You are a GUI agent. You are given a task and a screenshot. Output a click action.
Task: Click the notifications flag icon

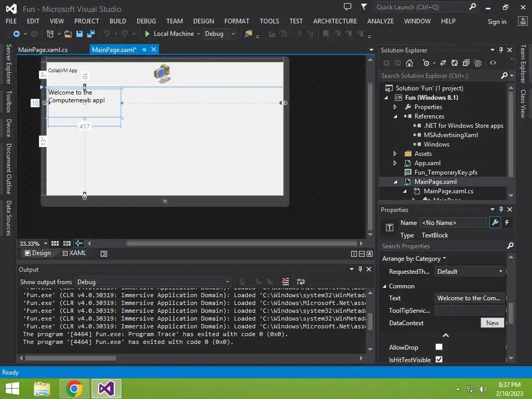coord(364,7)
